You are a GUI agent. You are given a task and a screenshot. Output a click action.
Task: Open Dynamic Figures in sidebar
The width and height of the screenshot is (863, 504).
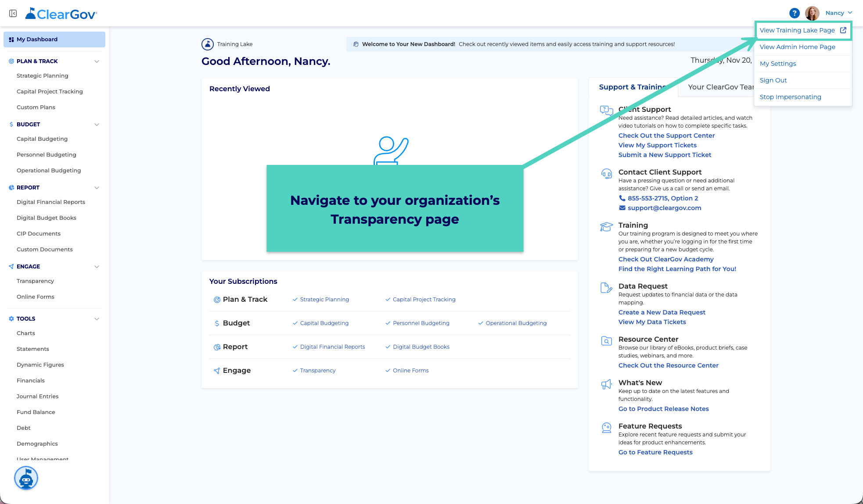point(40,365)
